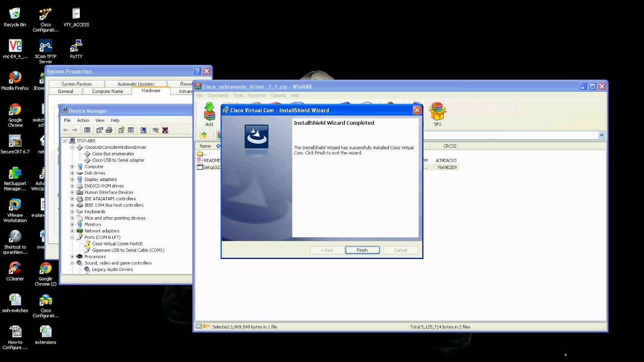Open the WinRAR address bar dropdown
This screenshot has height=362, width=644.
601,135
